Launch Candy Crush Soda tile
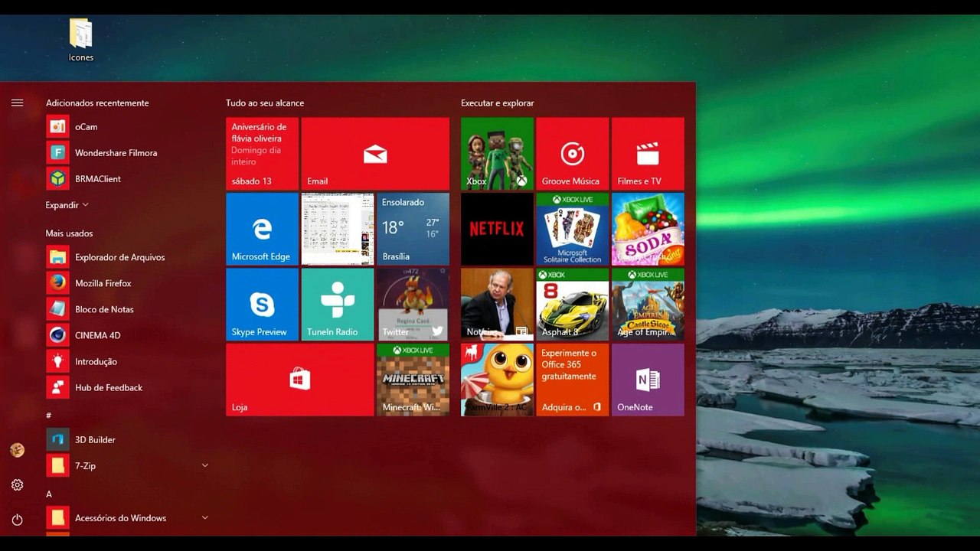Screen dimensions: 980x551 [648, 229]
